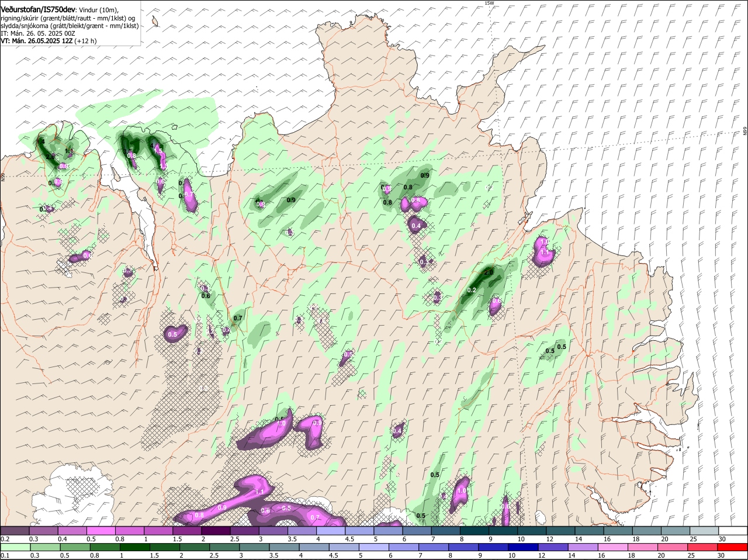
Task: Click snow scale dark swatch between 2 and 2.5
Action: (216, 530)
